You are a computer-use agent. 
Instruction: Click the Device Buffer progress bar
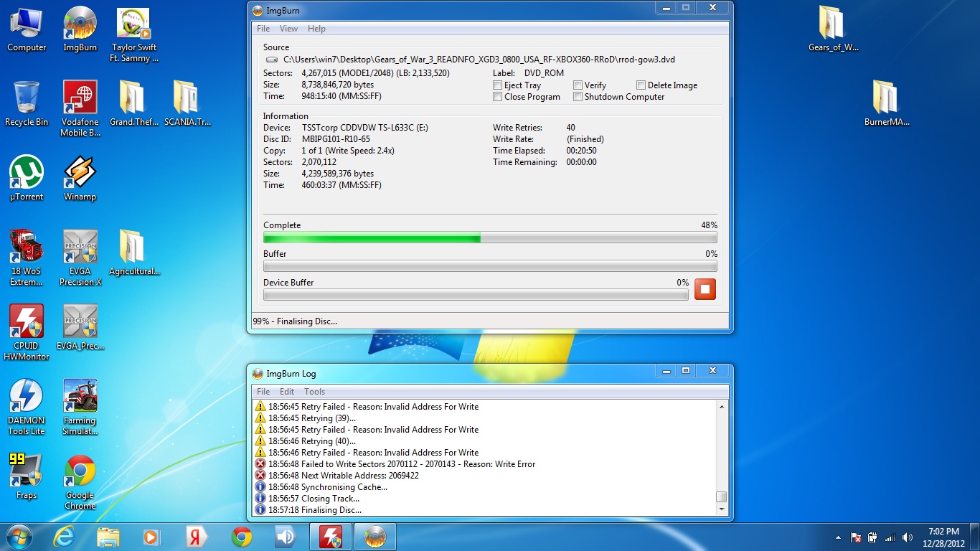(476, 295)
